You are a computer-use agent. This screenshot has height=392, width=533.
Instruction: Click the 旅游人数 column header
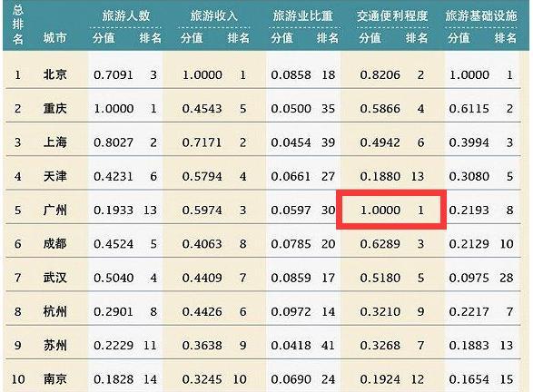tap(126, 15)
